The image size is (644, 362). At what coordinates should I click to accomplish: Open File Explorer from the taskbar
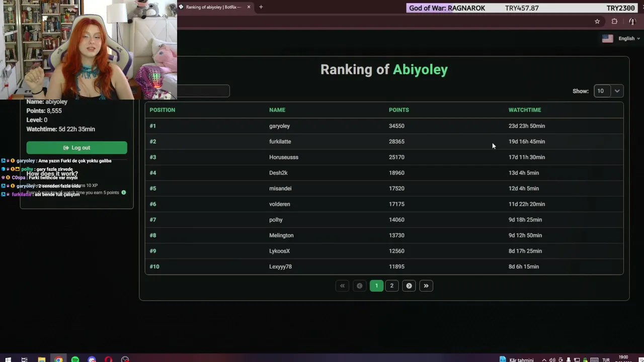[42, 359]
